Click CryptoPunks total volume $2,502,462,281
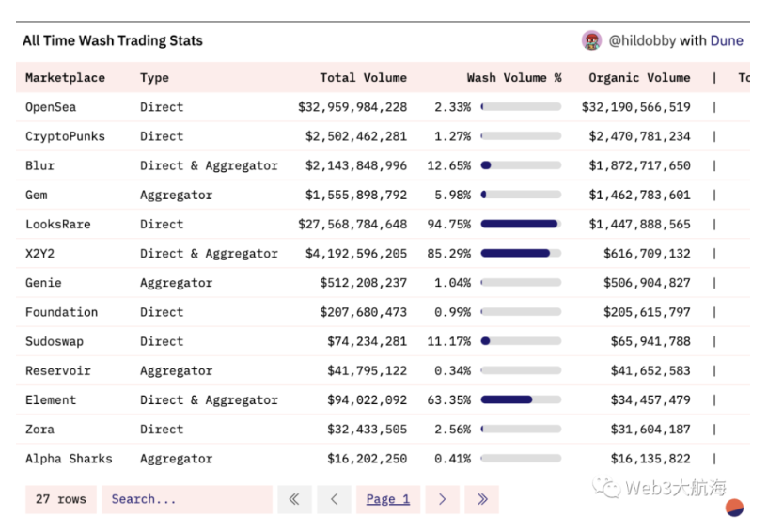Image resolution: width=783 pixels, height=532 pixels. click(x=356, y=136)
